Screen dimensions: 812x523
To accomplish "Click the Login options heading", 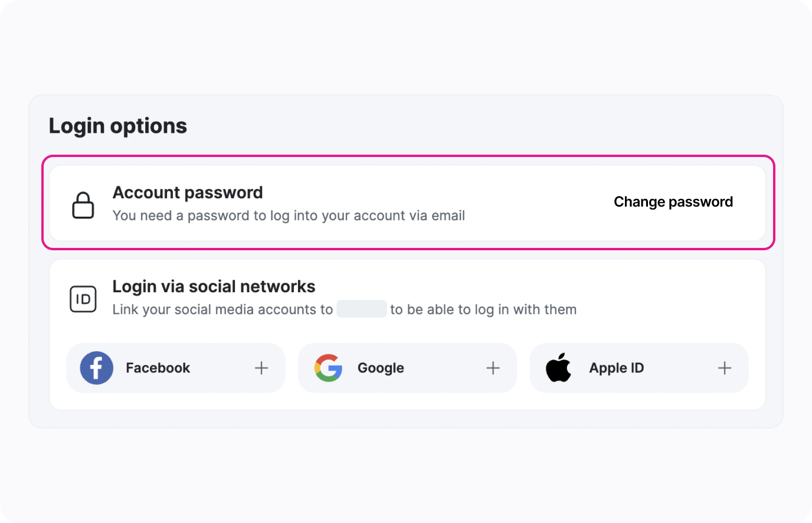I will [x=118, y=126].
